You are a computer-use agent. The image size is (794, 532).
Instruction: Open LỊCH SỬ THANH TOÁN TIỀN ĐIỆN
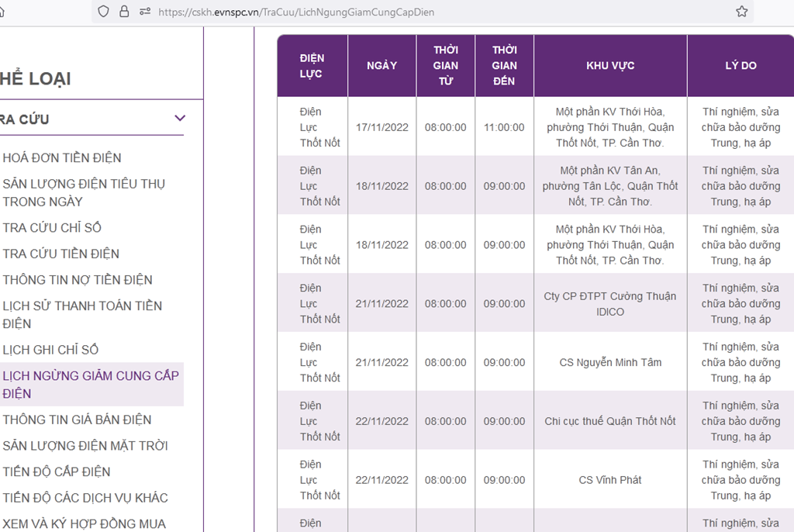click(x=82, y=315)
